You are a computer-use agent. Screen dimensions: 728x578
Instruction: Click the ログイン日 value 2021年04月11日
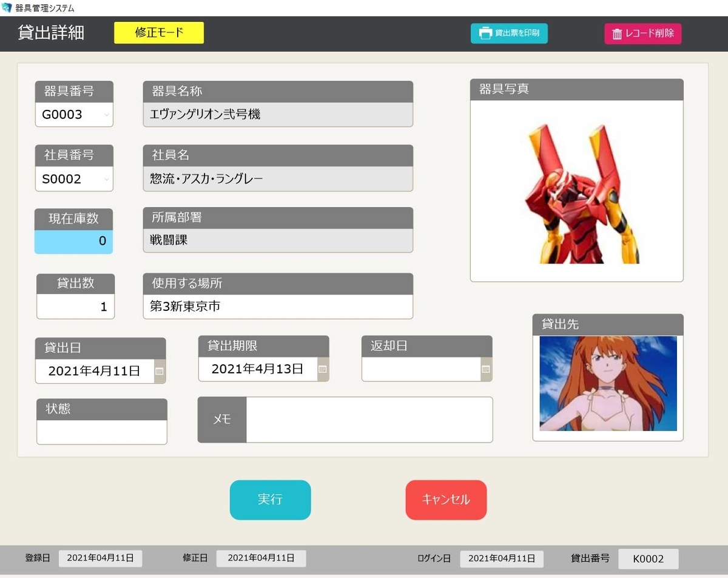pos(502,559)
